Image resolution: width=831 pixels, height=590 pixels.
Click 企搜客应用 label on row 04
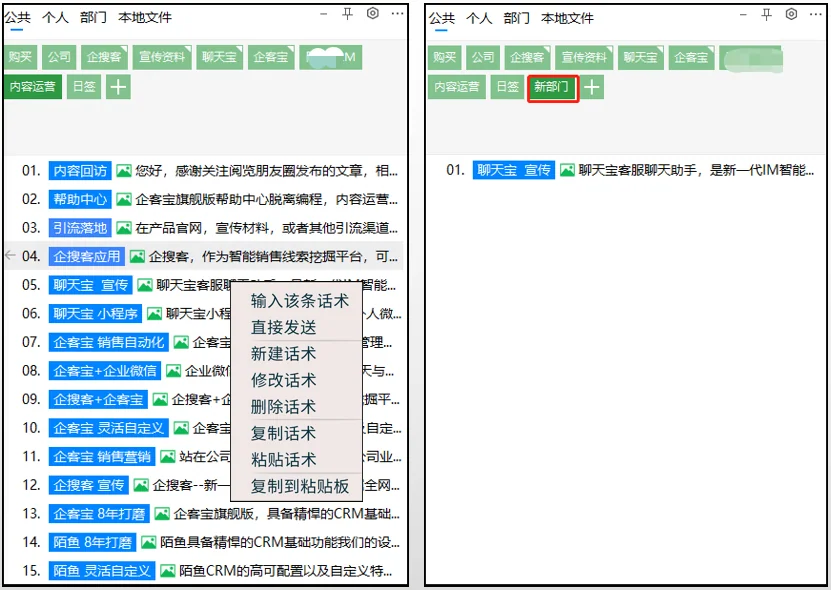tap(87, 257)
